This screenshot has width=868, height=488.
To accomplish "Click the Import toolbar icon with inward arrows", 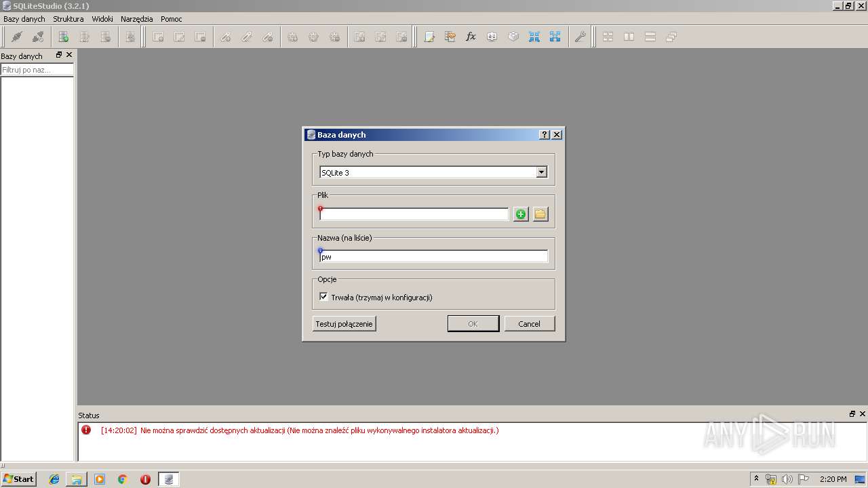I will pyautogui.click(x=534, y=37).
